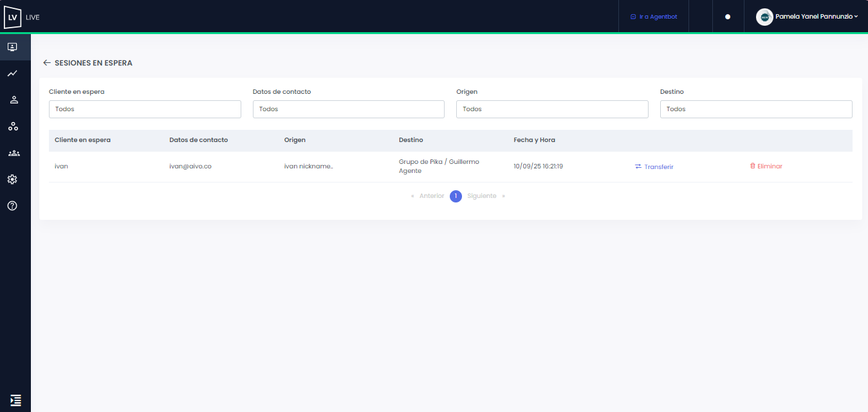Image resolution: width=868 pixels, height=412 pixels.
Task: Open the settings gear icon in sidebar
Action: [x=12, y=179]
